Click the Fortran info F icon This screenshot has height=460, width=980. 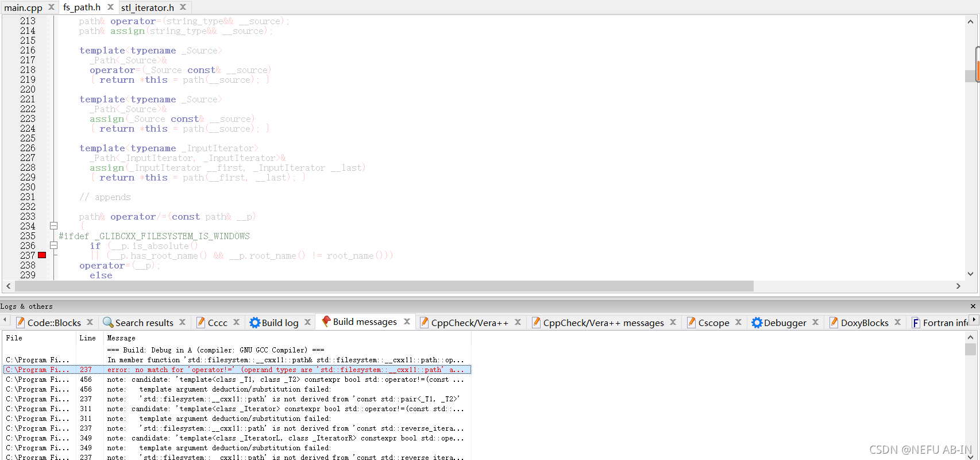pos(916,323)
